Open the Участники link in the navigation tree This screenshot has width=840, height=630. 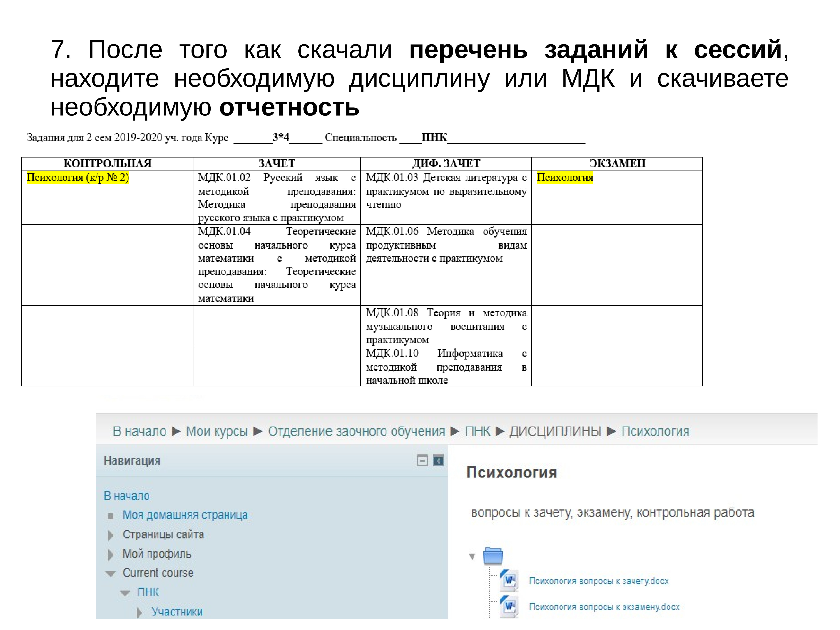point(177,612)
